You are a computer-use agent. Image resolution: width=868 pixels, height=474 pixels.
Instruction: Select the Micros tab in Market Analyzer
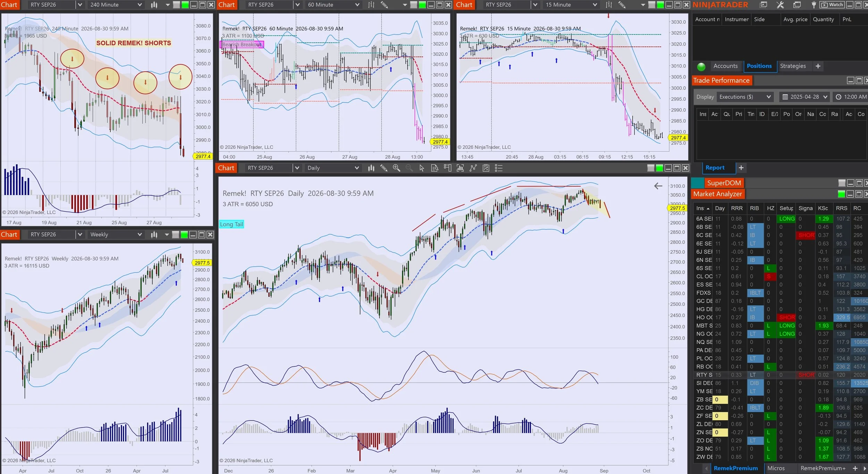click(776, 468)
